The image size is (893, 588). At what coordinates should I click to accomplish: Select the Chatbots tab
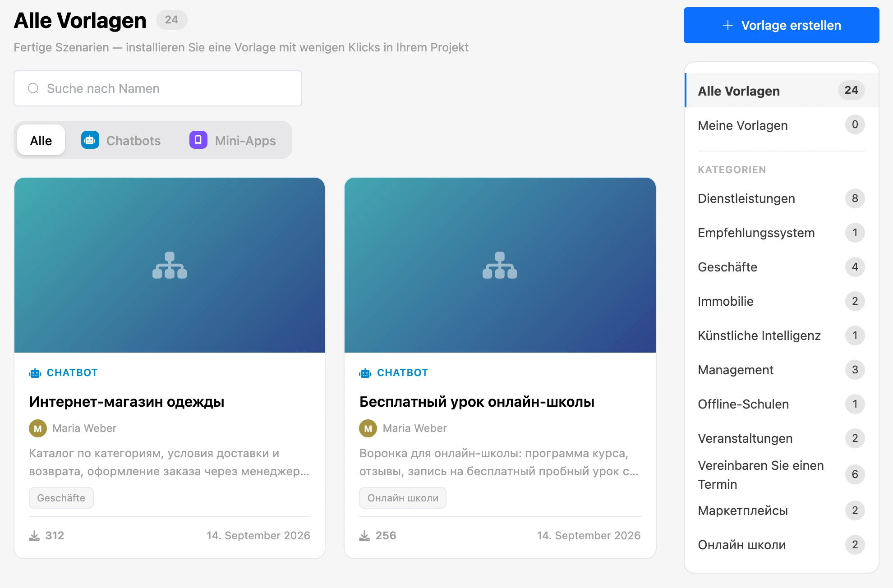click(x=121, y=140)
